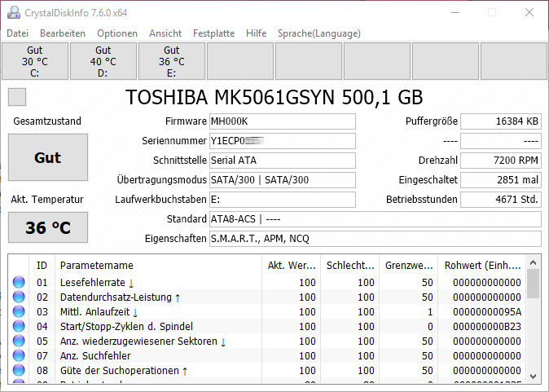Screen dimensions: 549x392
Task: Select drive D: tab showing 40 °C
Action: coord(103,61)
